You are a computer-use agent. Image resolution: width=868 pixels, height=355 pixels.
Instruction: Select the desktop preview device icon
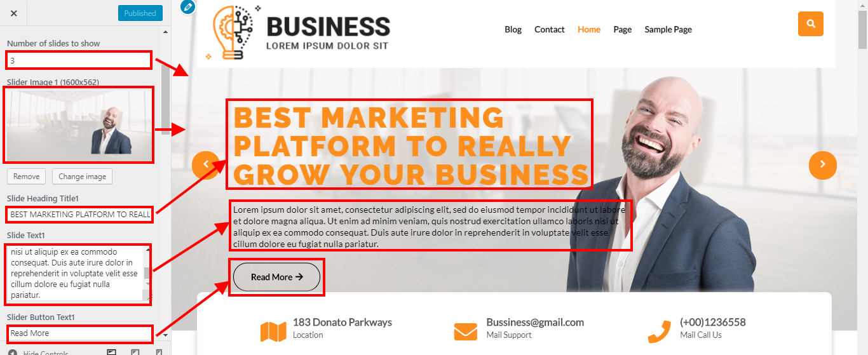click(x=112, y=352)
